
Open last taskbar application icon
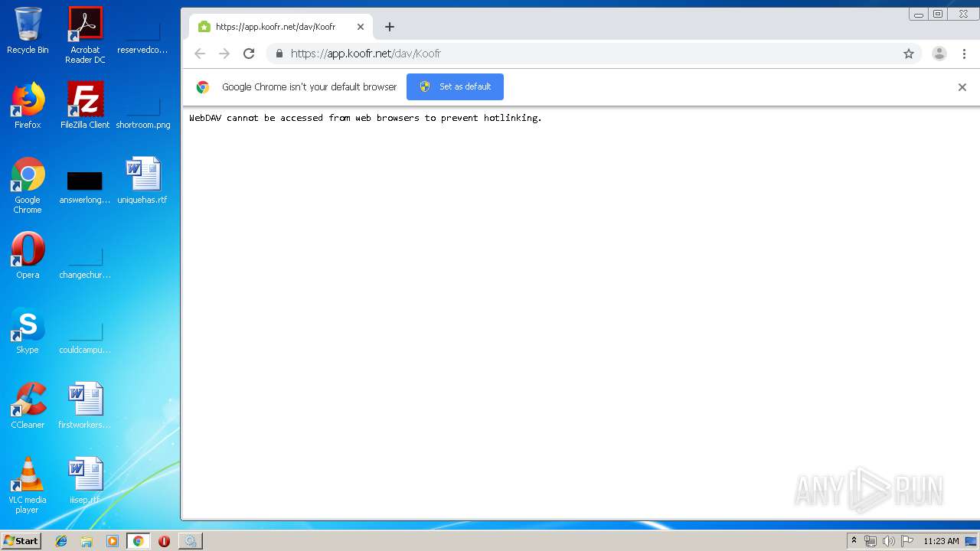click(190, 541)
